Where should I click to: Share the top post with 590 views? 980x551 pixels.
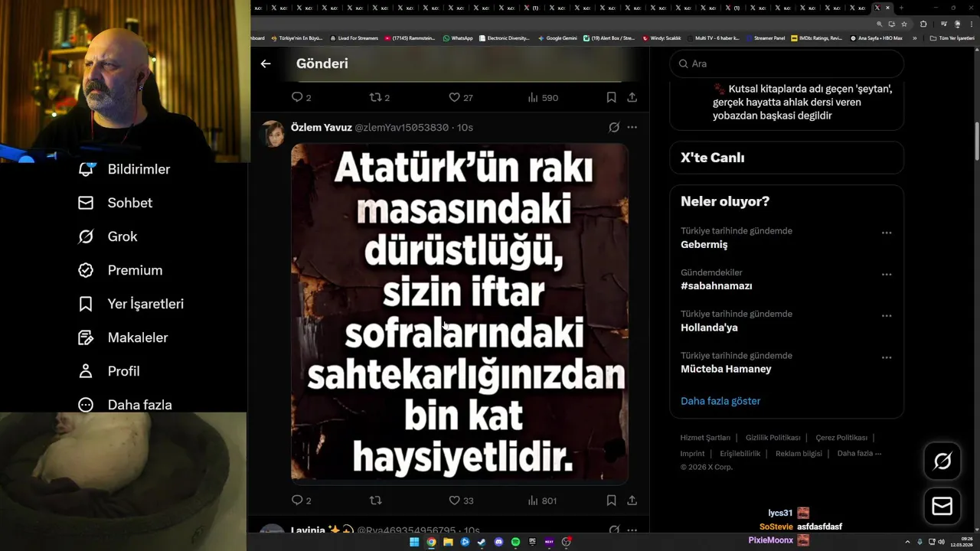click(632, 97)
